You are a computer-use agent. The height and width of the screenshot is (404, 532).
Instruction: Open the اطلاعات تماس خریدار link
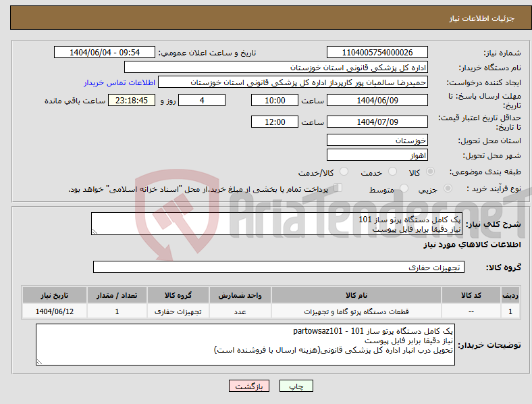[x=119, y=82]
